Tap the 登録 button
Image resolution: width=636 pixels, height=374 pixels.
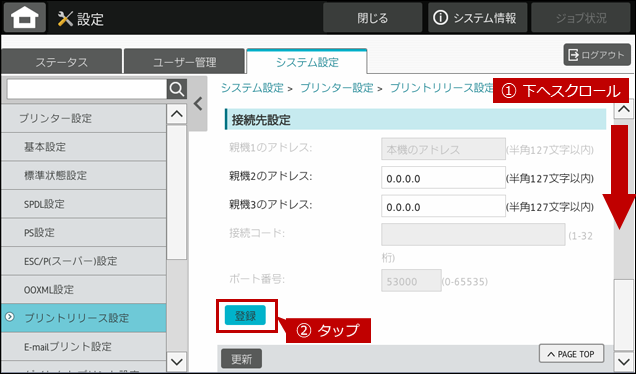click(x=245, y=316)
